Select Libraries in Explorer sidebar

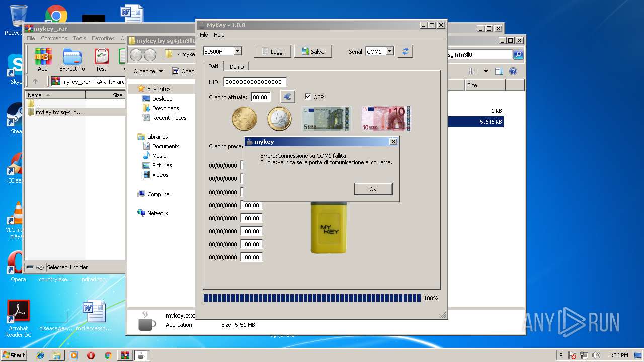coord(157,137)
